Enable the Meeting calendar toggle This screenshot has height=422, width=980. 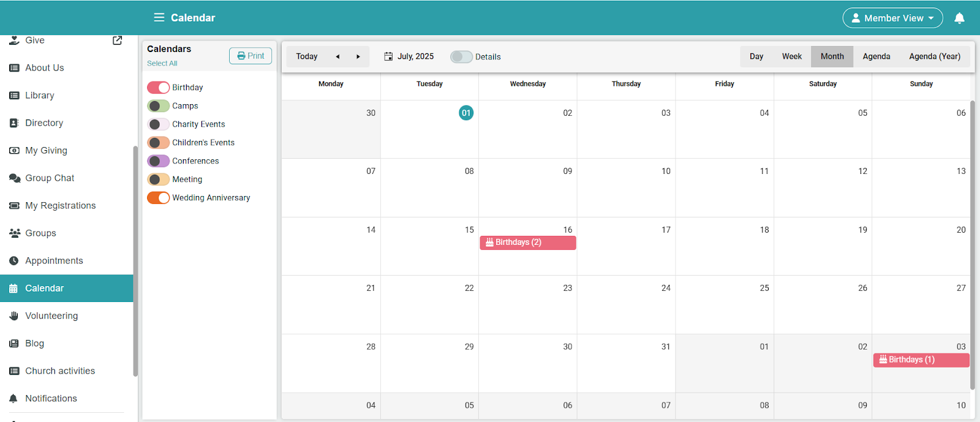[x=158, y=179]
